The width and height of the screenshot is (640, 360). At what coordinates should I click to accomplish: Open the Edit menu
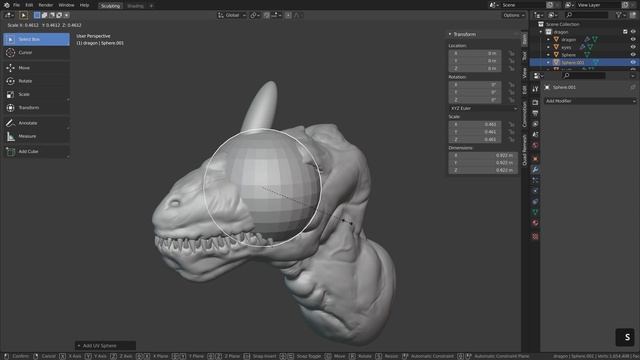[x=29, y=5]
